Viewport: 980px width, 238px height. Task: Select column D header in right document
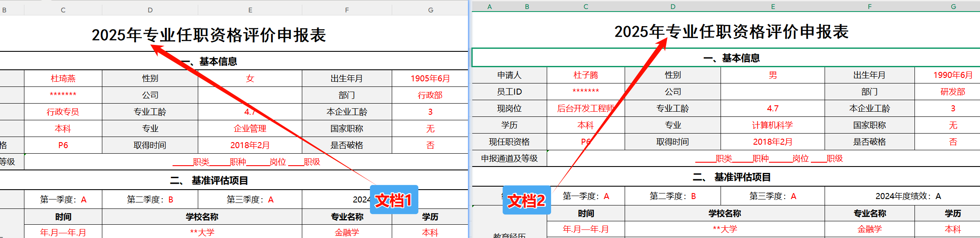click(673, 6)
